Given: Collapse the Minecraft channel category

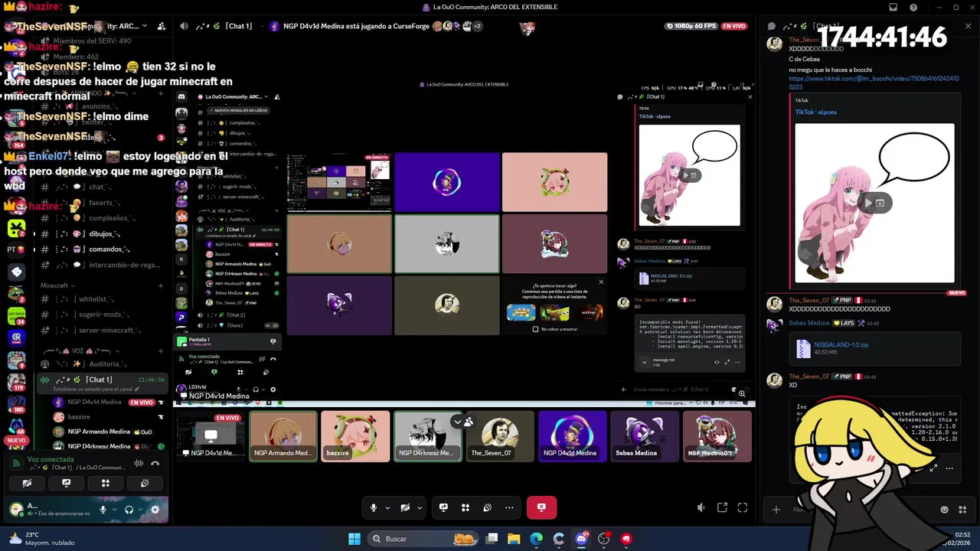Looking at the screenshot, I should (x=57, y=285).
